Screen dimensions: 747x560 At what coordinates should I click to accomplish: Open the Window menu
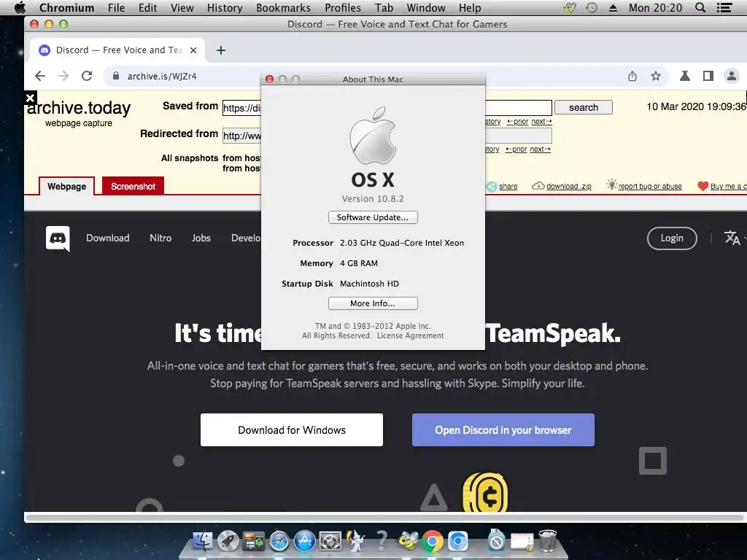click(x=426, y=7)
